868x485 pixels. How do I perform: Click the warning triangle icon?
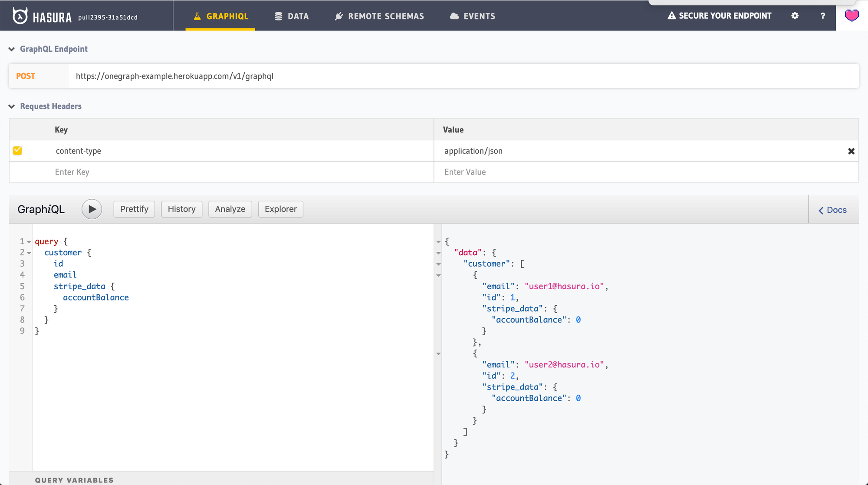coord(672,16)
